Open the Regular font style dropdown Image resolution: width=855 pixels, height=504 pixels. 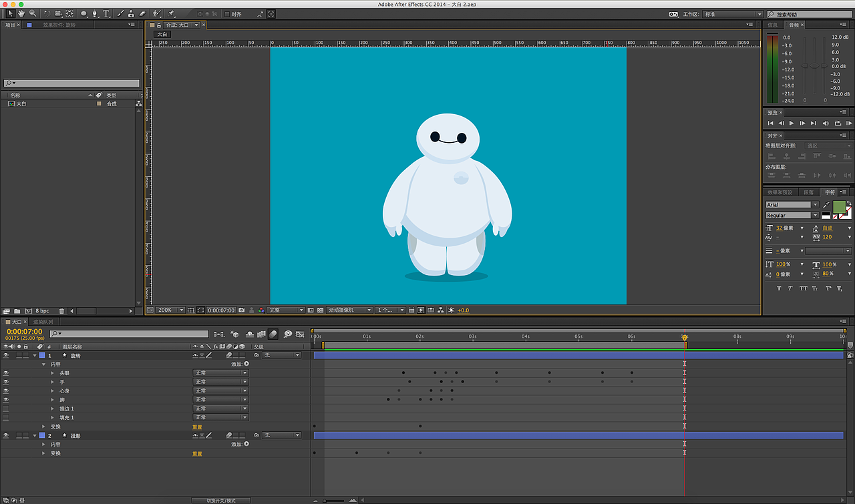coord(792,216)
